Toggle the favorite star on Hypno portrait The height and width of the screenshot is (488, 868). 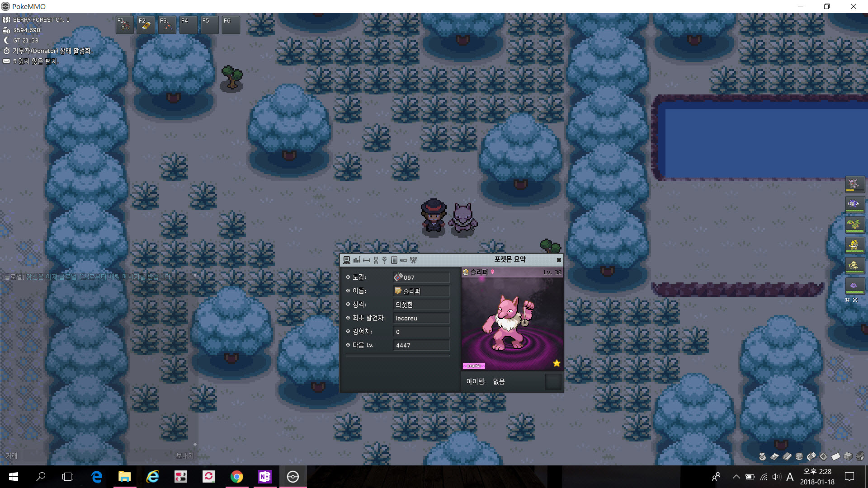coord(557,363)
